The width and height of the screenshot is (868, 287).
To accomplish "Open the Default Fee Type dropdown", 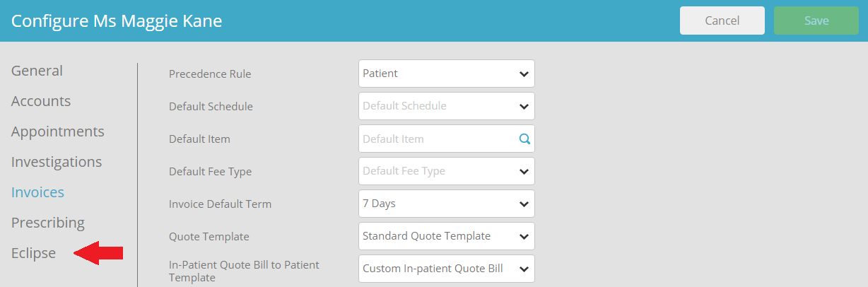I will point(445,171).
